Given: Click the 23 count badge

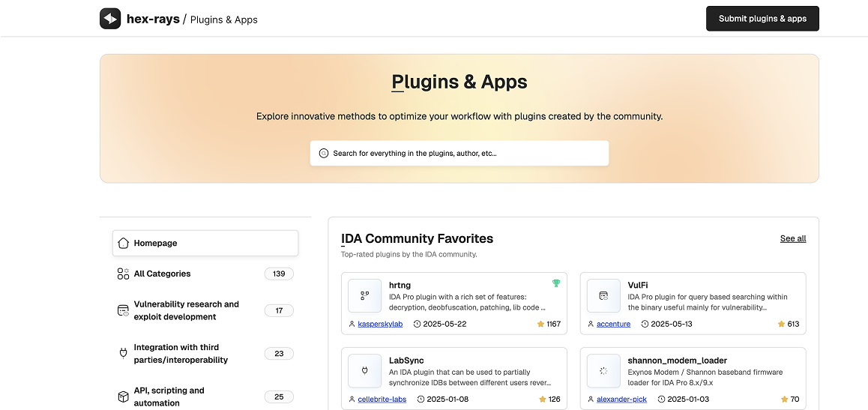Looking at the screenshot, I should click(x=279, y=354).
